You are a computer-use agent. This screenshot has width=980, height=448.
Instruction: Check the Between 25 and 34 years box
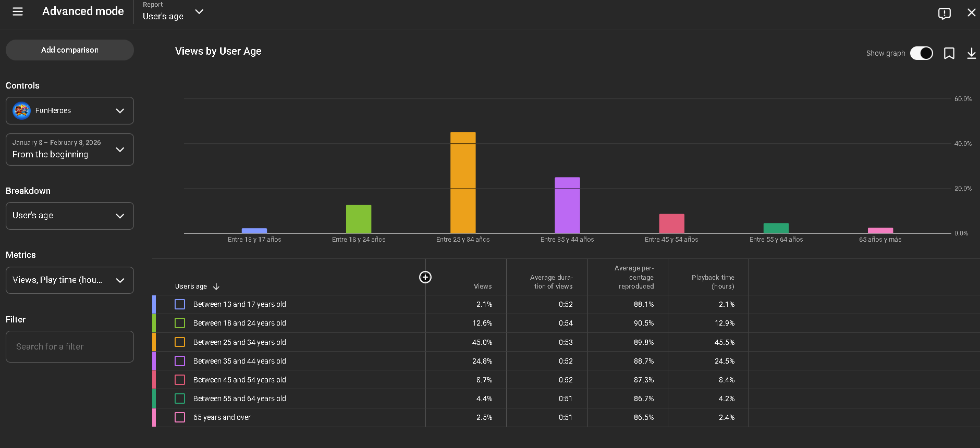pos(180,342)
